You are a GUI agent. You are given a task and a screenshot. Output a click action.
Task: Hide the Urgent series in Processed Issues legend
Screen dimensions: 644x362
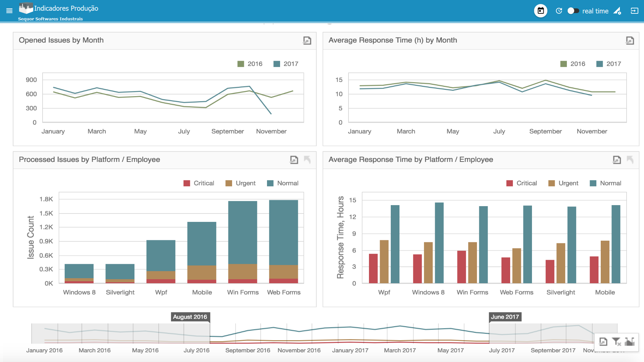click(240, 183)
